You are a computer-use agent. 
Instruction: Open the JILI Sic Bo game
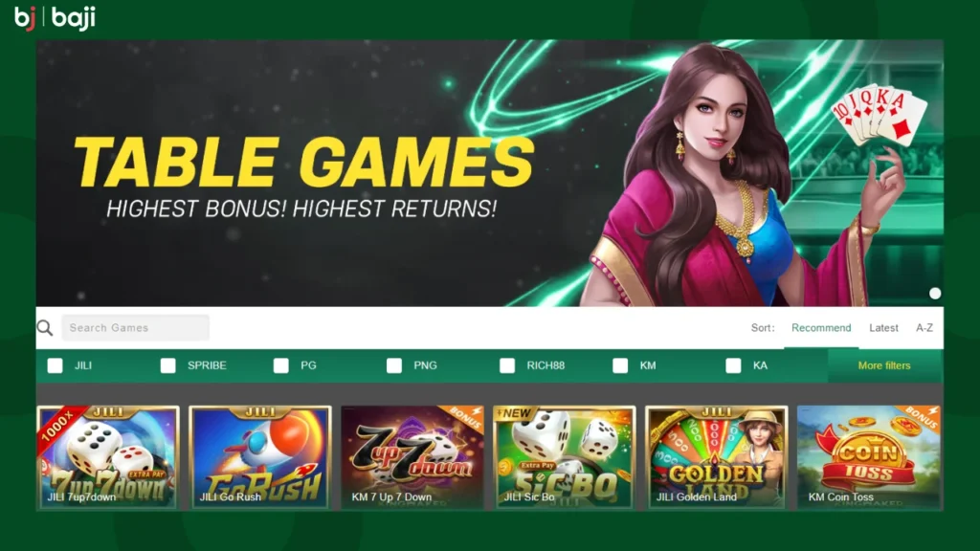click(x=565, y=457)
